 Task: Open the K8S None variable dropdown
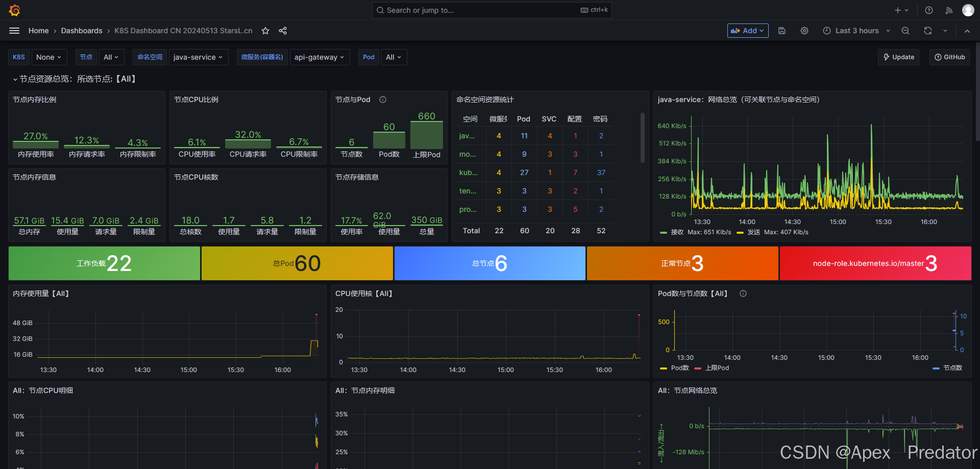[x=48, y=57]
